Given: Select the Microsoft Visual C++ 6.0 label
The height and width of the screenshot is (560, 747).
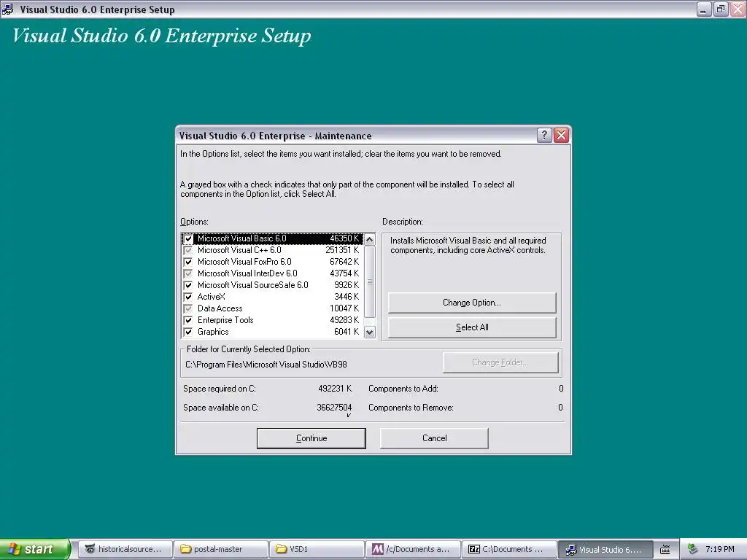Looking at the screenshot, I should click(239, 250).
